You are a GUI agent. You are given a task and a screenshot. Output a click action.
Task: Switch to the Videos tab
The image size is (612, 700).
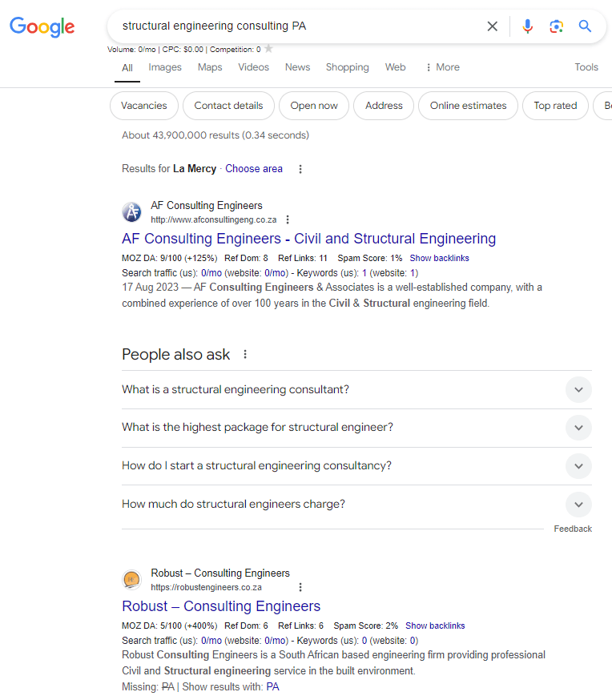254,67
